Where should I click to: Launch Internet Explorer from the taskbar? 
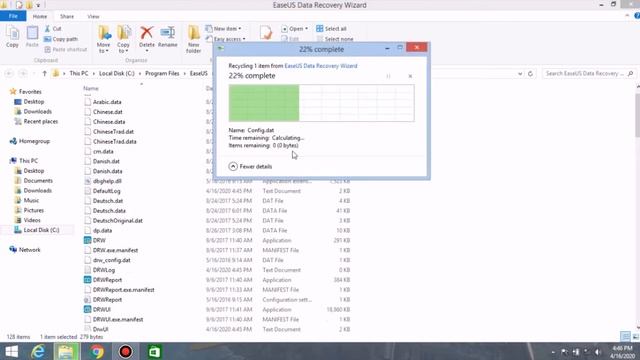pos(38,351)
